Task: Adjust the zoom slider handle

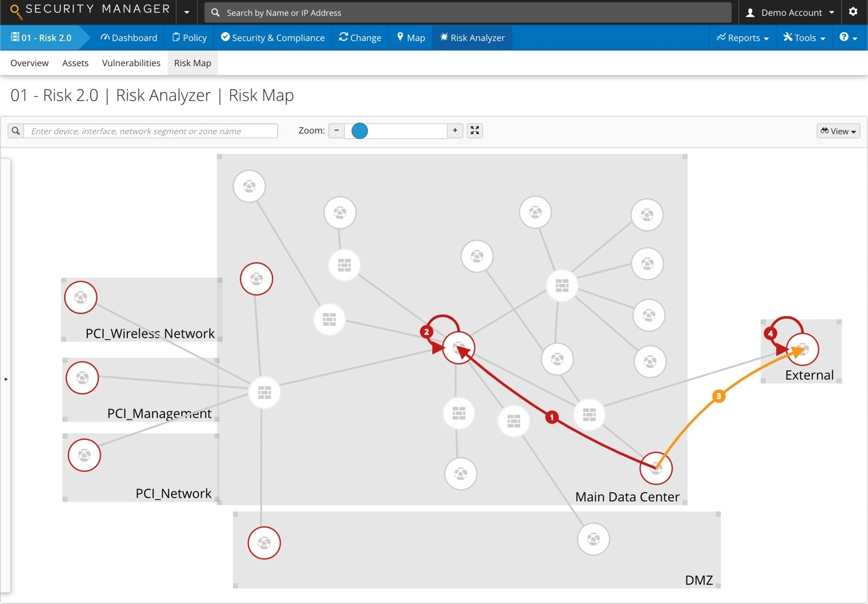Action: (x=359, y=130)
